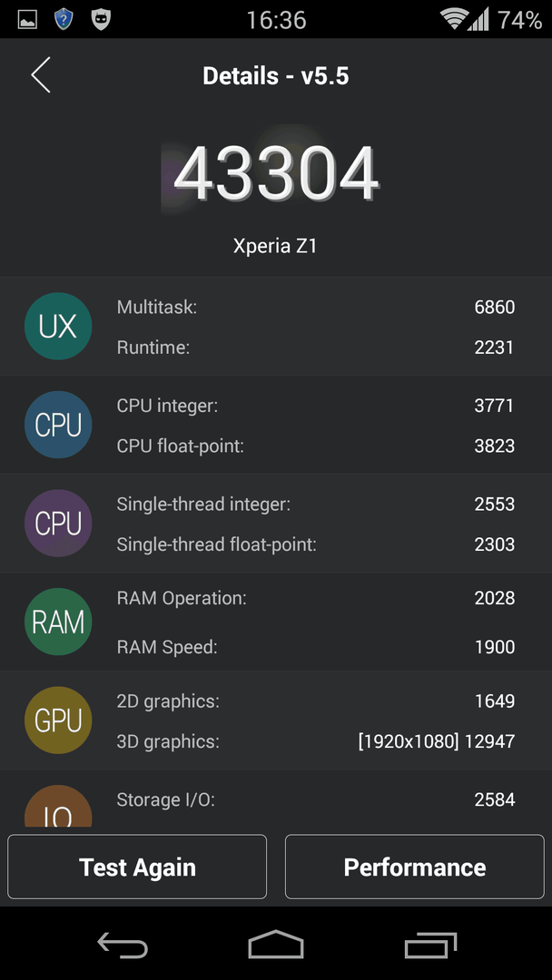Open the image notification icon in status bar
The image size is (552, 980).
click(27, 20)
